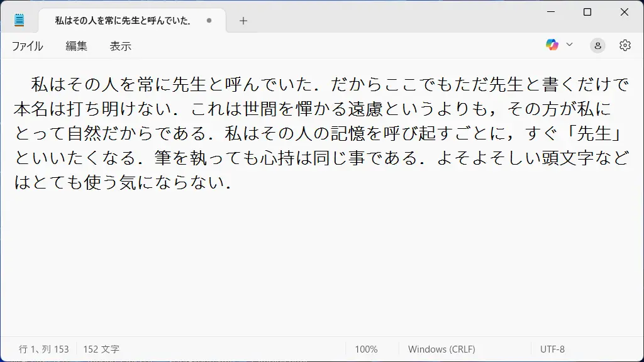
Task: Open Notepad settings with the gear icon
Action: coord(625,45)
